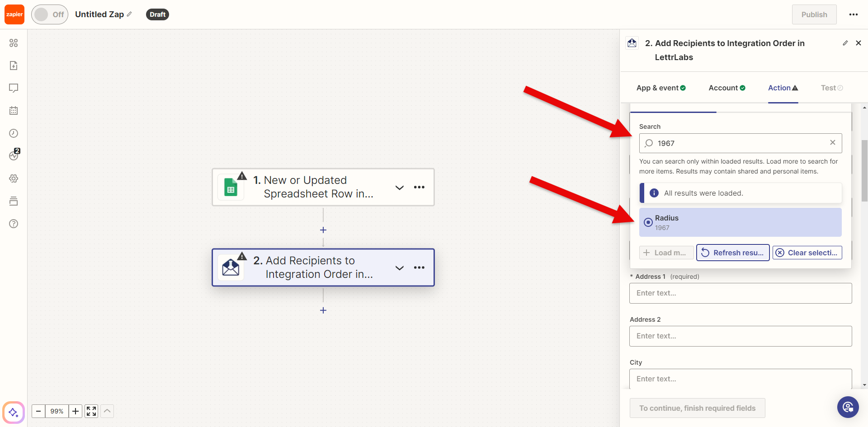Click the Search field containing 1967
Image resolution: width=868 pixels, height=427 pixels.
pos(741,143)
